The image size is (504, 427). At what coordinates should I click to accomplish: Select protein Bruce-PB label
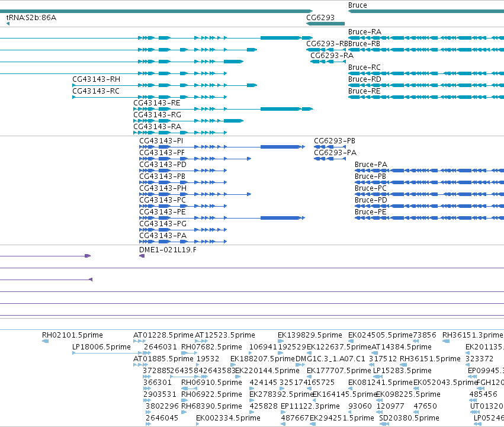(370, 176)
